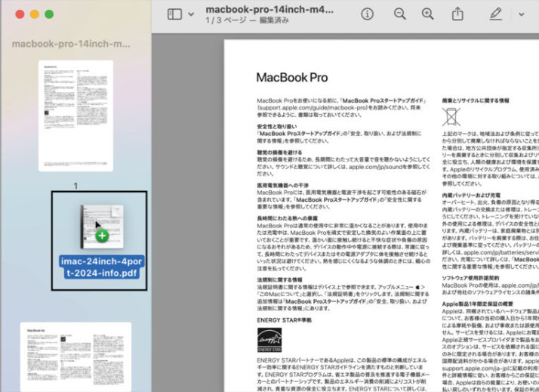
Task: Select the MacBook Air page thumbnail
Action: 75,357
